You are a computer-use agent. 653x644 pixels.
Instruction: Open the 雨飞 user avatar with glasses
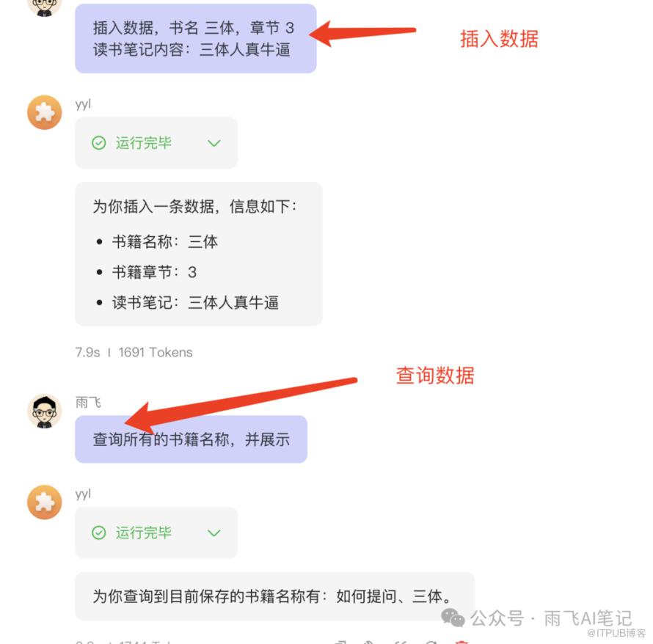tap(45, 411)
